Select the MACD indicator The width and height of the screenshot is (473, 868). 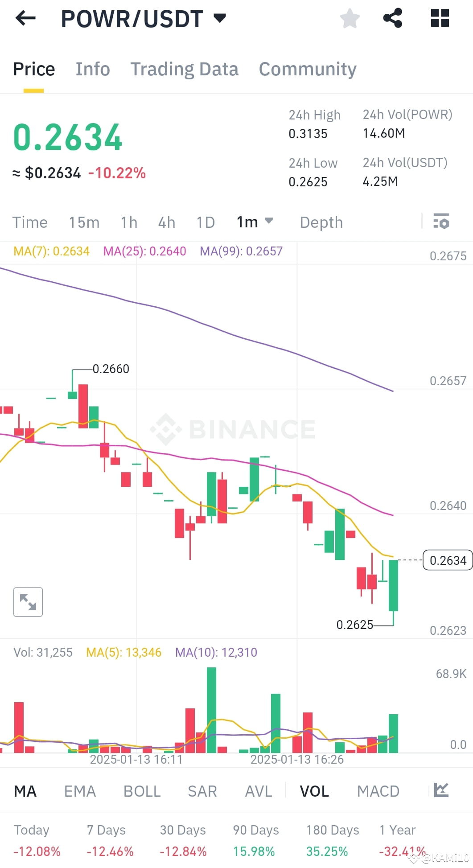pyautogui.click(x=378, y=790)
